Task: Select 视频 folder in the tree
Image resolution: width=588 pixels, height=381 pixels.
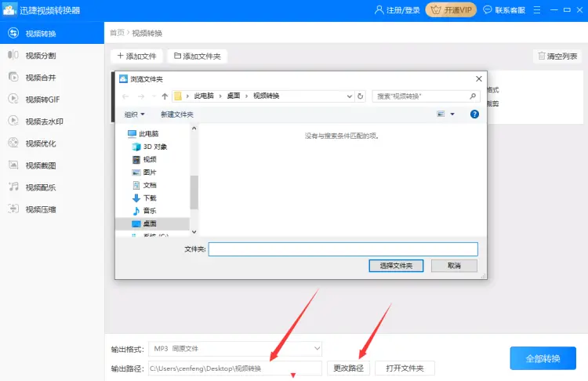Action: click(x=150, y=159)
